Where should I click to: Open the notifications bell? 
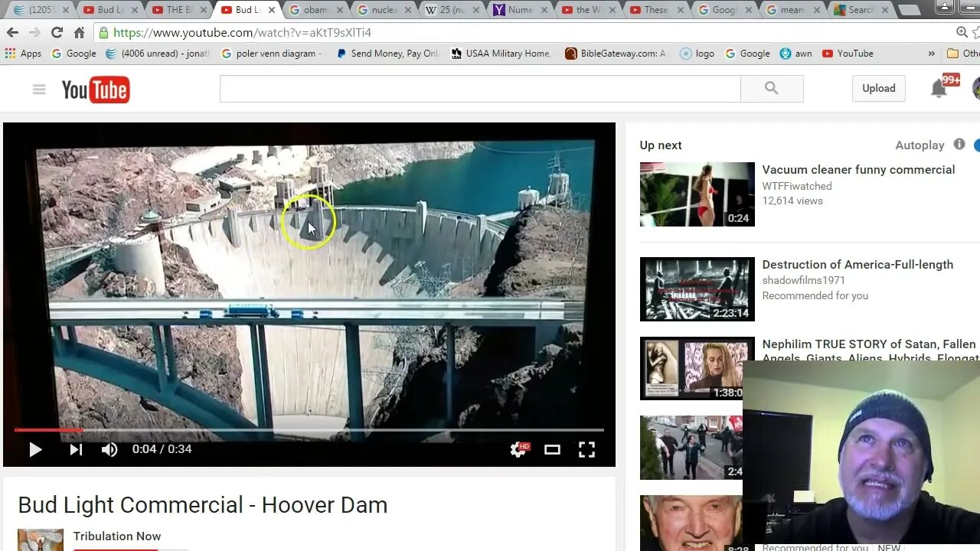pos(939,89)
